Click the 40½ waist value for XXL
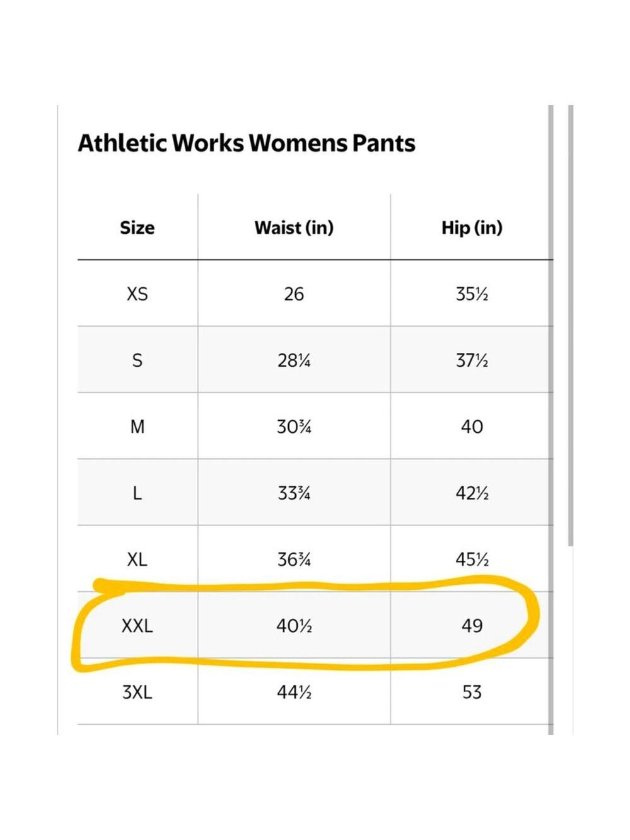630x840 pixels. coord(294,626)
